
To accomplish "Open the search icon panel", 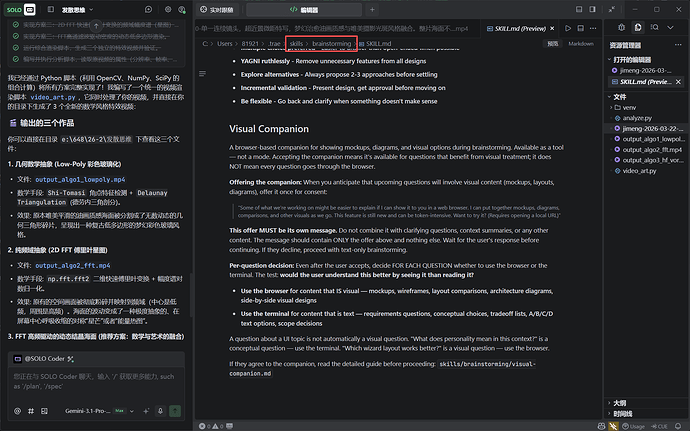I will [654, 27].
